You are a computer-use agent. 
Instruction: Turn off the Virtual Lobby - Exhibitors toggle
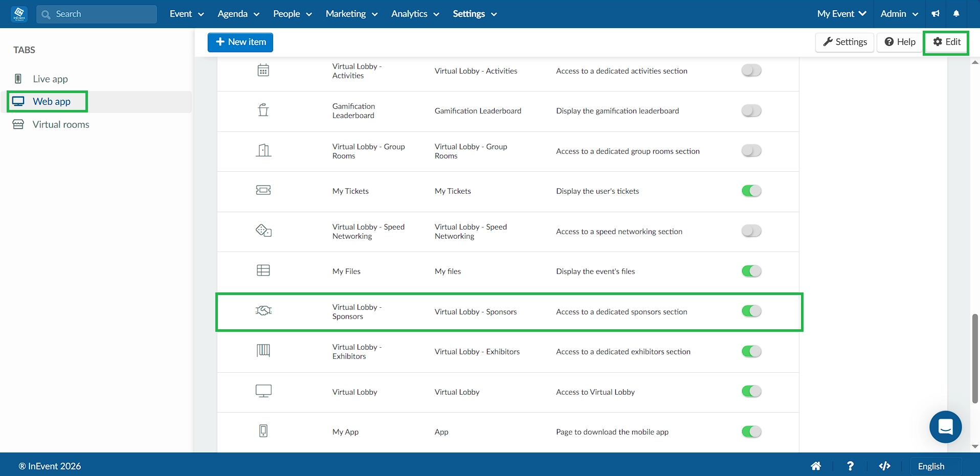(x=751, y=351)
